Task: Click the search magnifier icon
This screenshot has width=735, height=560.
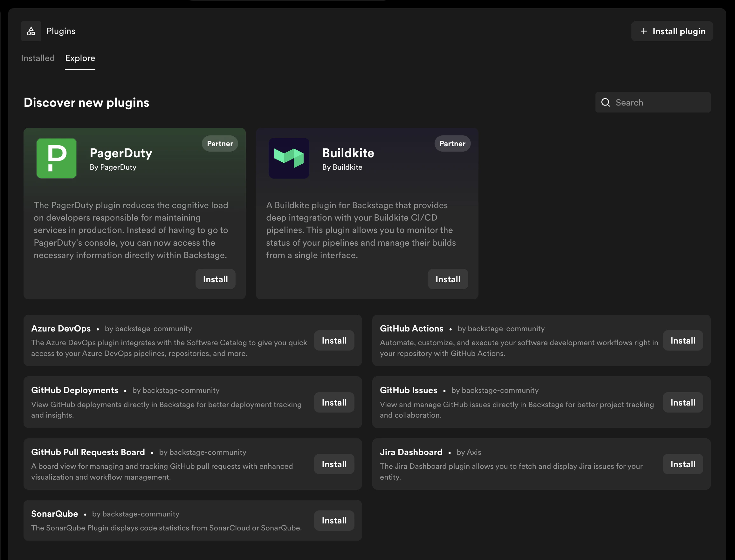Action: click(605, 102)
